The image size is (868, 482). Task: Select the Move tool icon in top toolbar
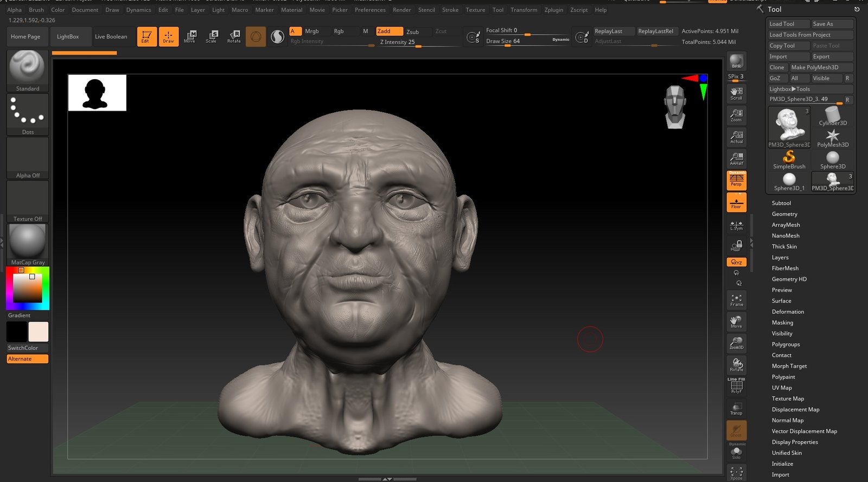pos(189,36)
